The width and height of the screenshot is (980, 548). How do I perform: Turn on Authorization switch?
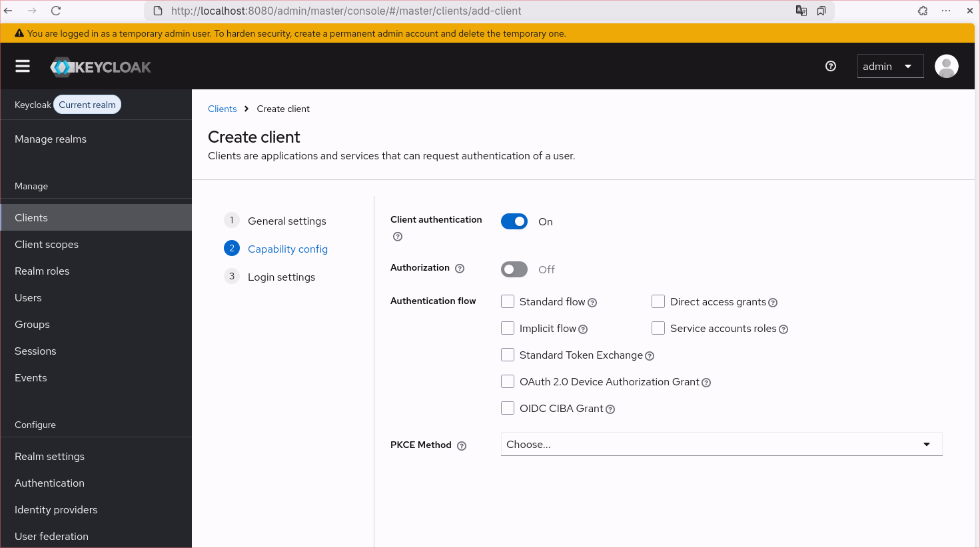point(514,269)
